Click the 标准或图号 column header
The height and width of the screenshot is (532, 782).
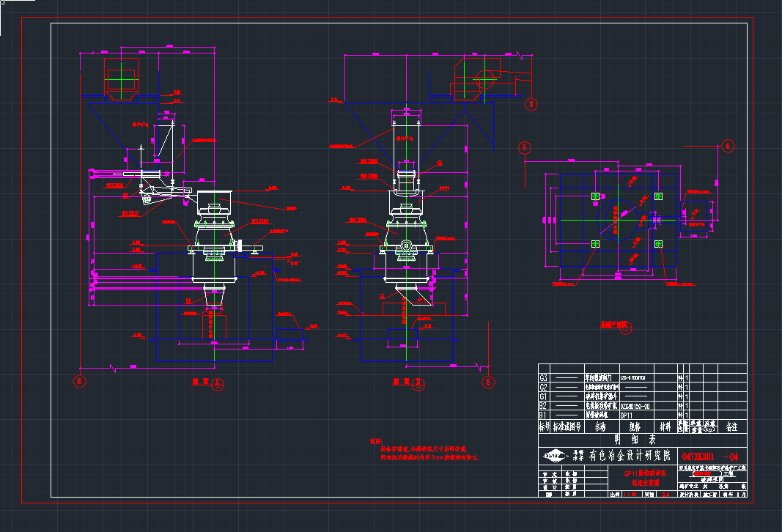(x=567, y=427)
